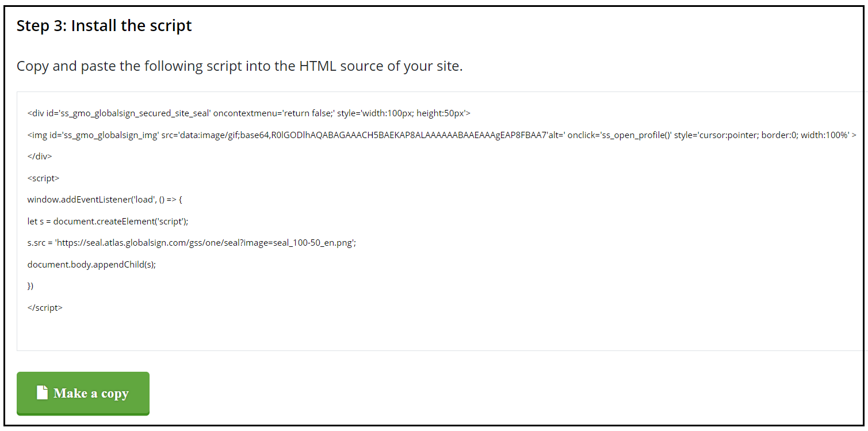Click the closing }) line of the script
The image size is (868, 431).
click(30, 286)
